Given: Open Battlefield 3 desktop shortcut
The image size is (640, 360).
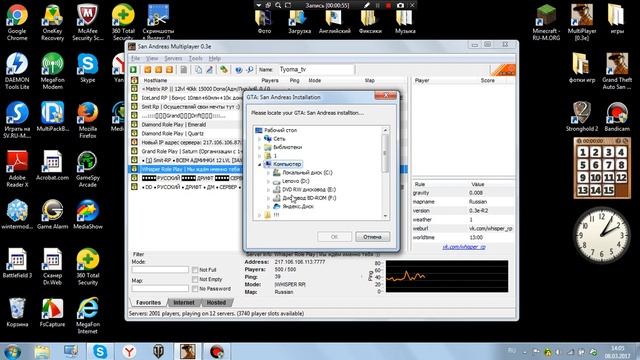Looking at the screenshot, I should pos(17,264).
